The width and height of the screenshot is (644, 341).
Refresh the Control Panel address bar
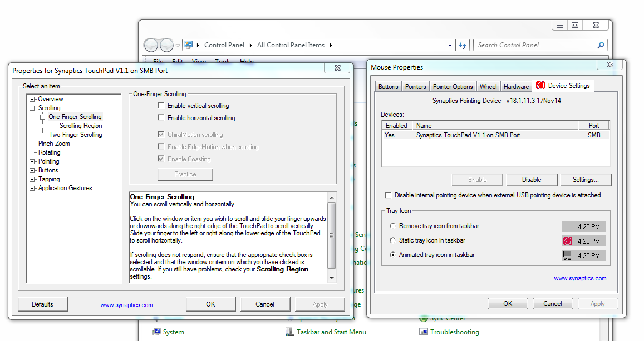(x=463, y=45)
